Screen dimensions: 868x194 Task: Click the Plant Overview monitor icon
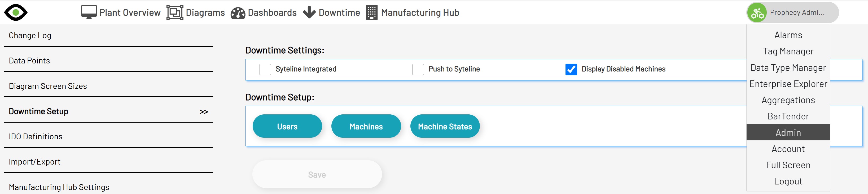(89, 12)
